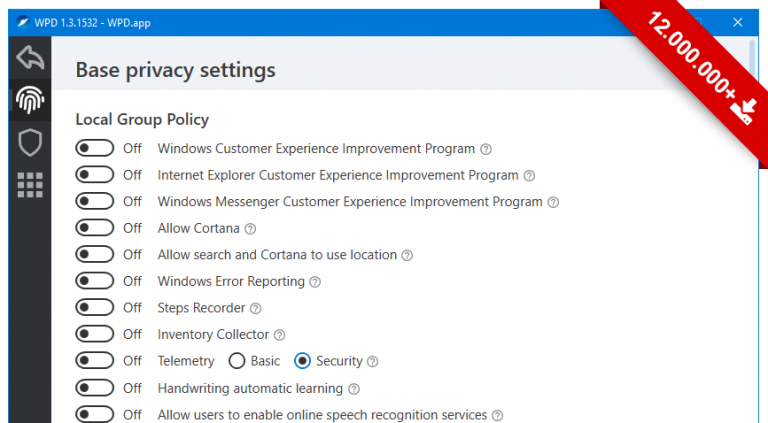Select the Security telemetry radio option

302,361
